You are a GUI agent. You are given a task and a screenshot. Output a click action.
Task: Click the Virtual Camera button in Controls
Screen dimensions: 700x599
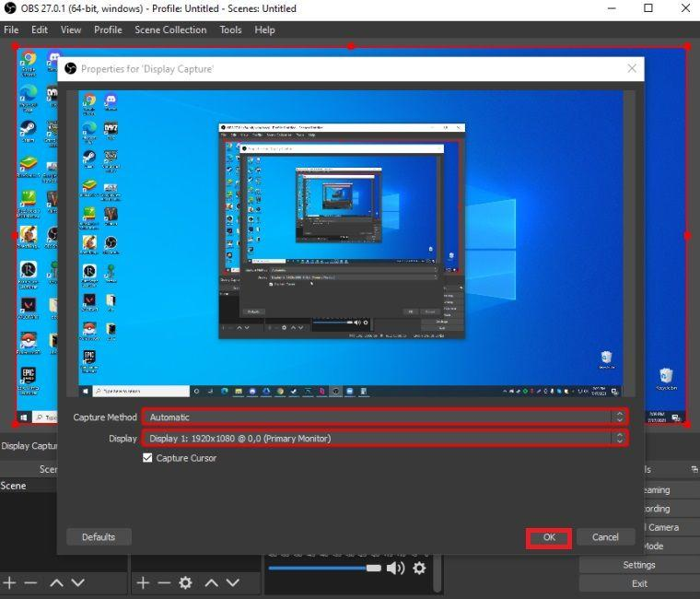pos(671,527)
